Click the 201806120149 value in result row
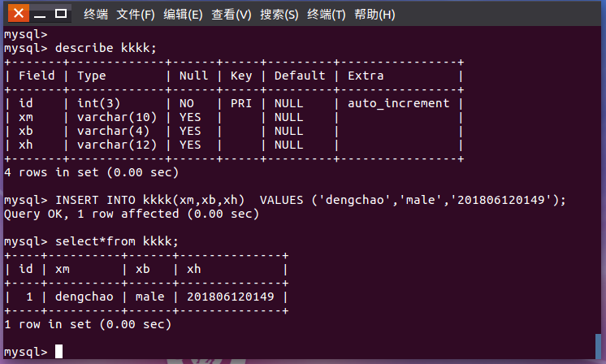606x364 pixels. 231,297
